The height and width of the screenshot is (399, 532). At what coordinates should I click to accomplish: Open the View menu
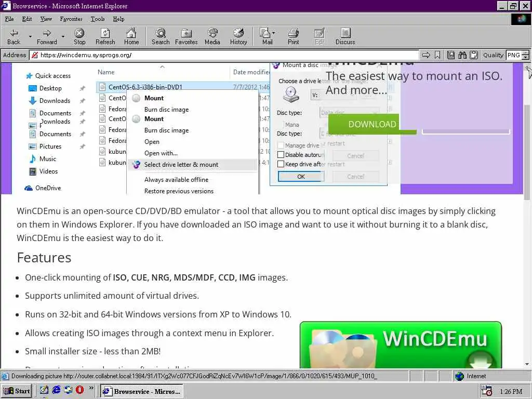46,19
